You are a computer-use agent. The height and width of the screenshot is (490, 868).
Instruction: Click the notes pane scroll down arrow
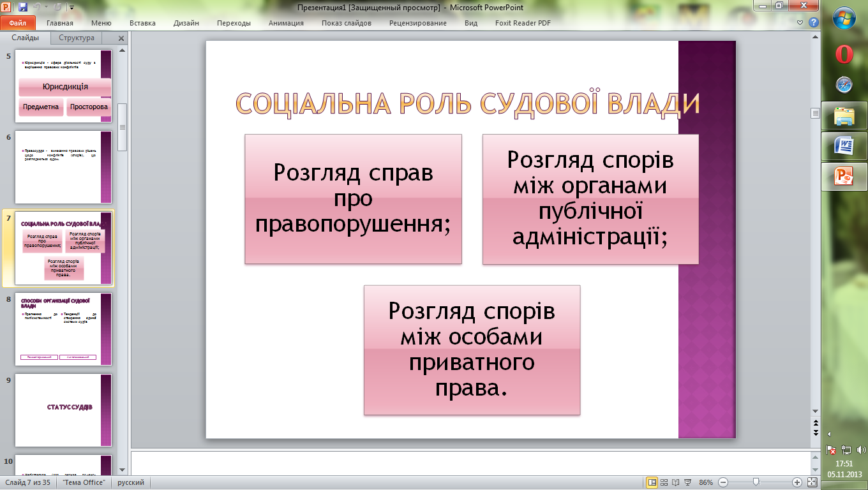(x=814, y=469)
